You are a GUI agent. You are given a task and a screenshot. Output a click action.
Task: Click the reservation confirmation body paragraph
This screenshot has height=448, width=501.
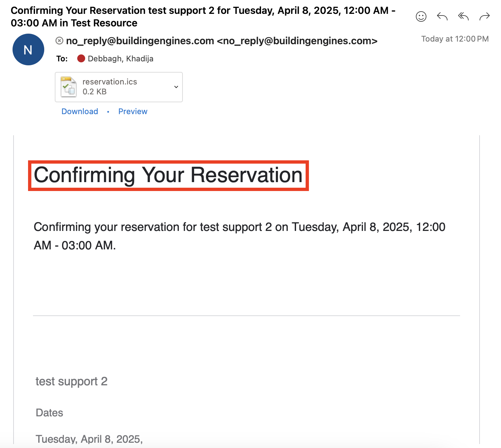pyautogui.click(x=239, y=236)
